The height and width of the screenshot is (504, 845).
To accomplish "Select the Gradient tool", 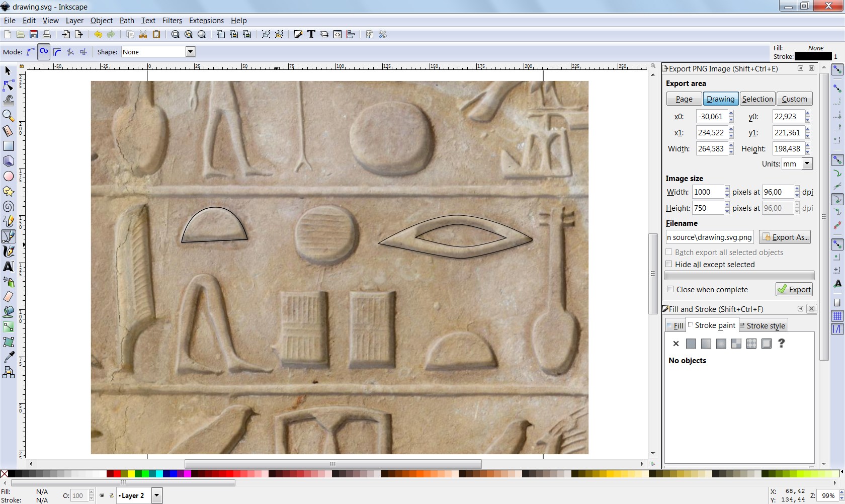I will 9,327.
